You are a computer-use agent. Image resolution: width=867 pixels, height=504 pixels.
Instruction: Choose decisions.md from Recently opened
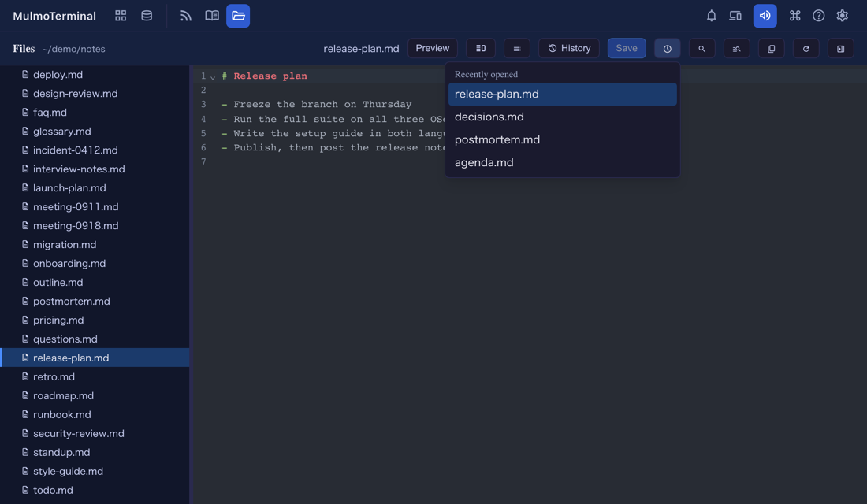point(562,117)
